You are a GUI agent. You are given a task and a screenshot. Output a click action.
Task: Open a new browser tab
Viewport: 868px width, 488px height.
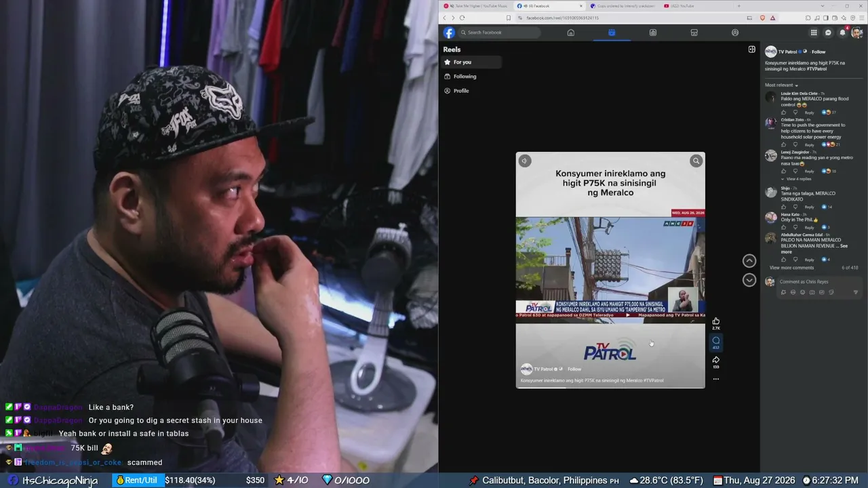coord(740,6)
